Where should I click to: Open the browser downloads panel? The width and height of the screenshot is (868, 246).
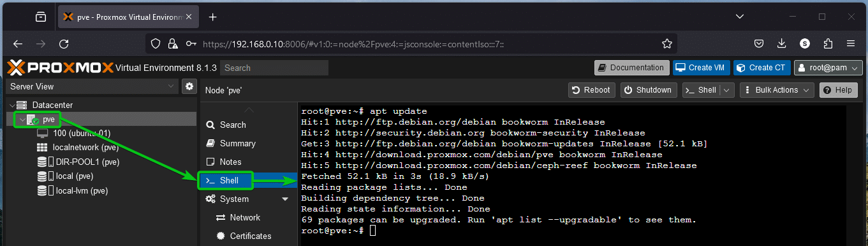pyautogui.click(x=782, y=44)
